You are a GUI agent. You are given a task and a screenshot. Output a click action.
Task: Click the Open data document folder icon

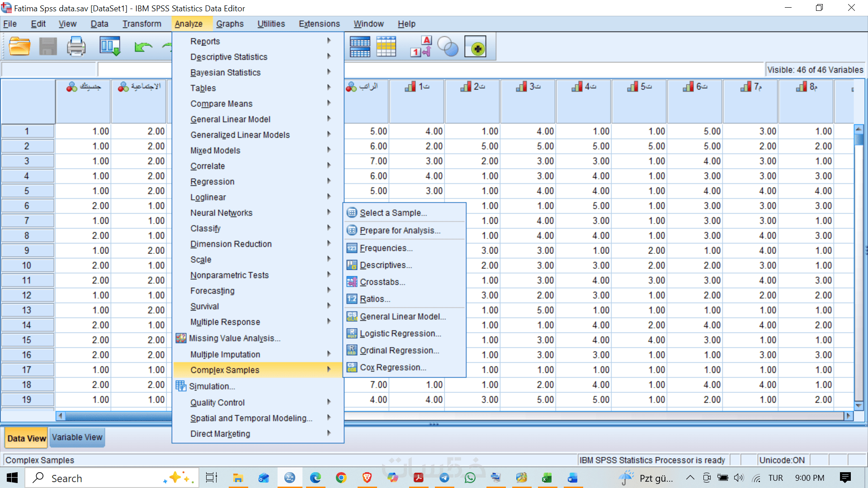19,47
